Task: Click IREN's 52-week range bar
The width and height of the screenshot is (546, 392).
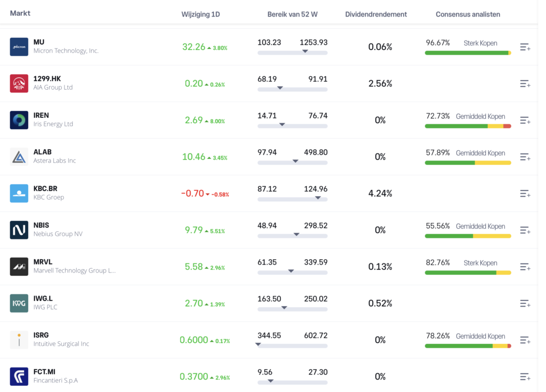Action: coord(293,126)
